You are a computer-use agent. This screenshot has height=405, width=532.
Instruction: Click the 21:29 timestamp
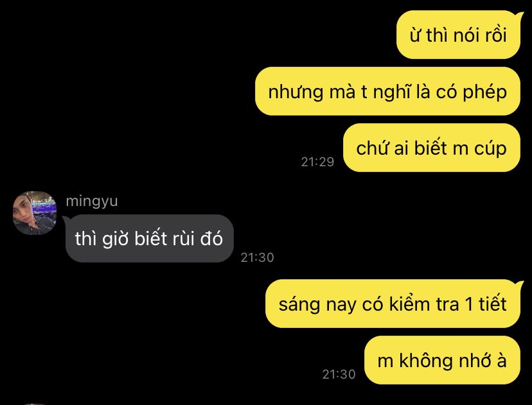(317, 162)
